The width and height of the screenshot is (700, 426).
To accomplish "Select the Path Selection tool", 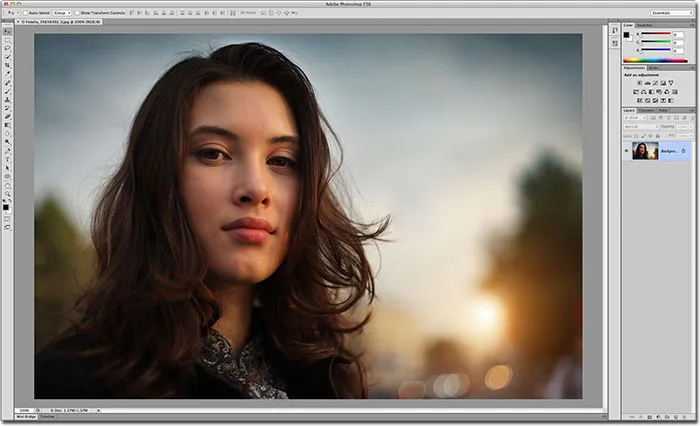I will click(8, 168).
